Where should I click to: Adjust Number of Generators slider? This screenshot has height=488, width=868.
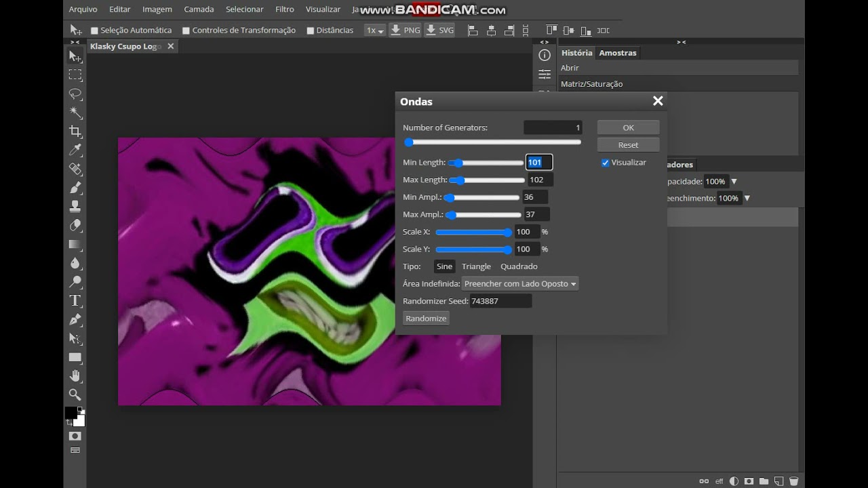tap(492, 142)
